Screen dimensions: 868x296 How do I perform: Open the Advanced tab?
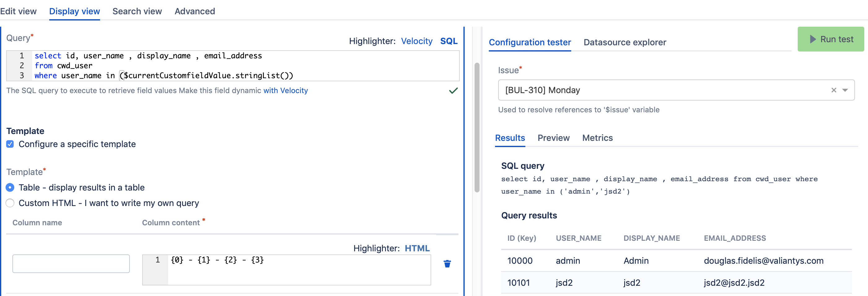195,11
